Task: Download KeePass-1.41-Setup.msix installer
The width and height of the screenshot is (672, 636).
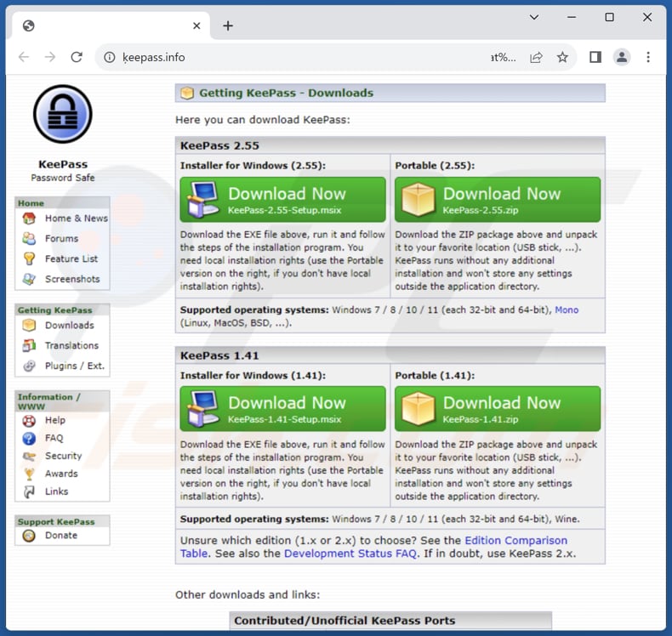Action: tap(282, 409)
